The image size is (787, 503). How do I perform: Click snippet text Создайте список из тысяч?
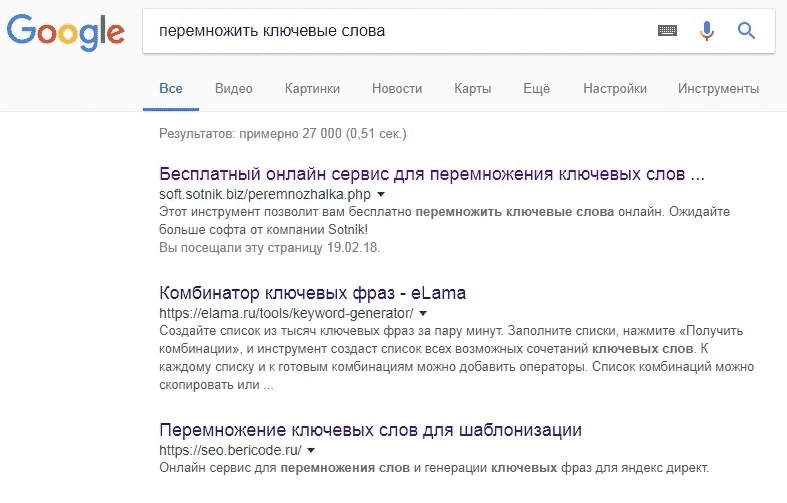(457, 357)
